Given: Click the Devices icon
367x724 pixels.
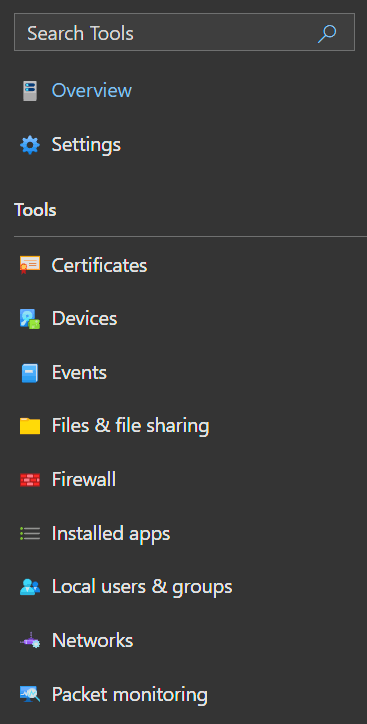Looking at the screenshot, I should (30, 319).
